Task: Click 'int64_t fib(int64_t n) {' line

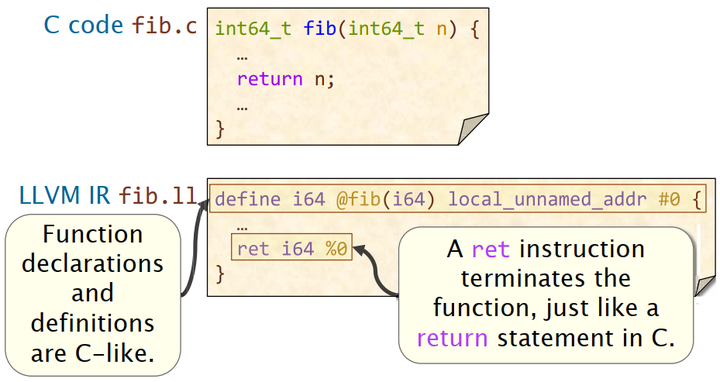Action: point(347,29)
